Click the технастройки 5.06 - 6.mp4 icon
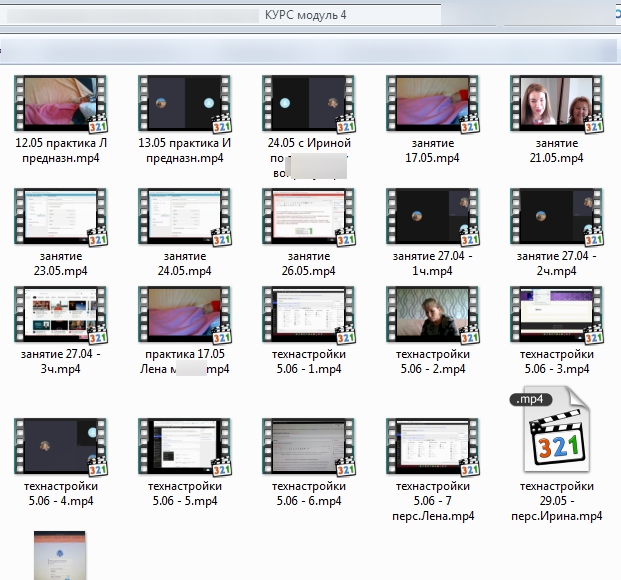621x580 pixels. [308, 447]
